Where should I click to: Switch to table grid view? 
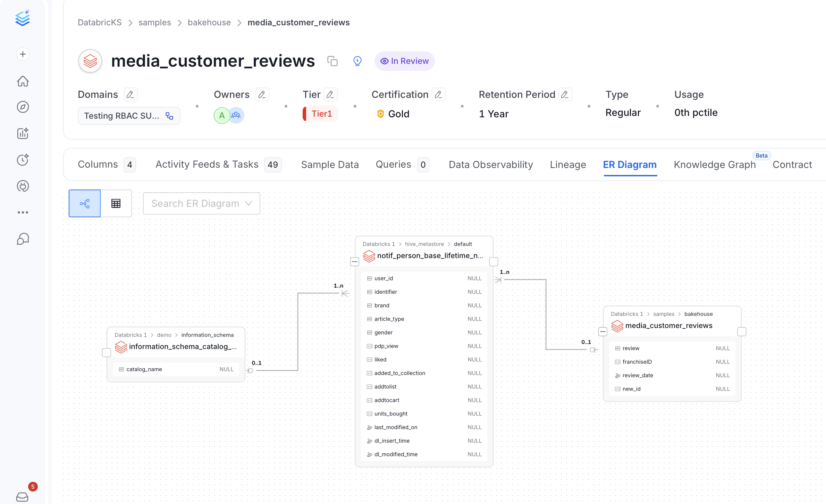click(116, 203)
